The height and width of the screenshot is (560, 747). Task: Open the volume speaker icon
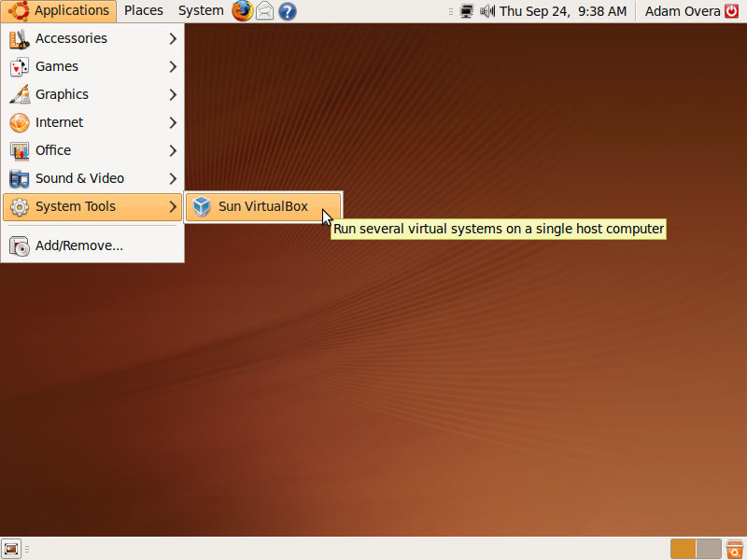[487, 11]
